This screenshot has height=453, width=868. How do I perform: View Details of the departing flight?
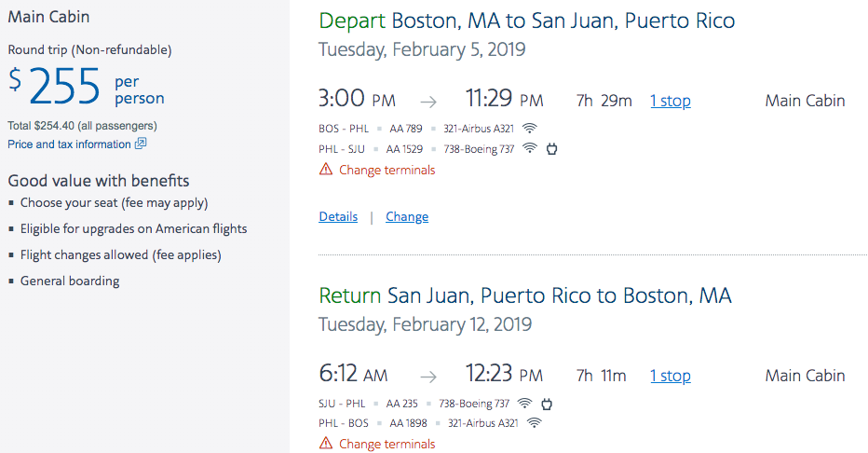338,216
